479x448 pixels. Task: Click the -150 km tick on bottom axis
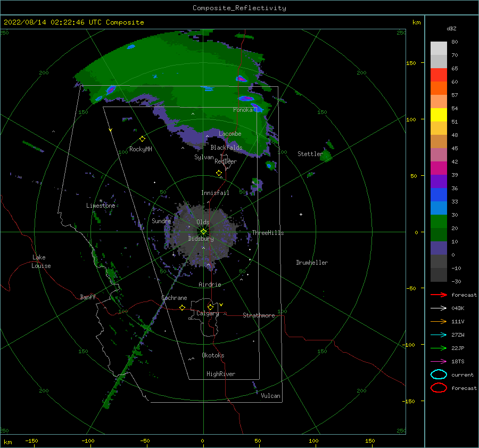click(31, 441)
